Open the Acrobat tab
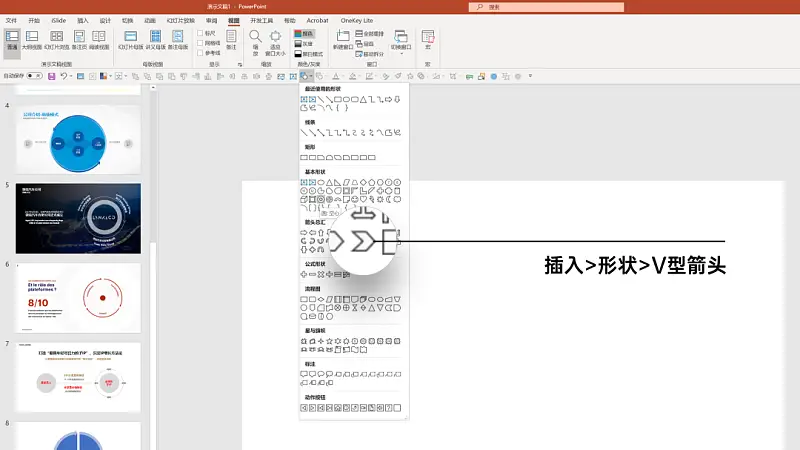This screenshot has height=450, width=800. coord(317,20)
